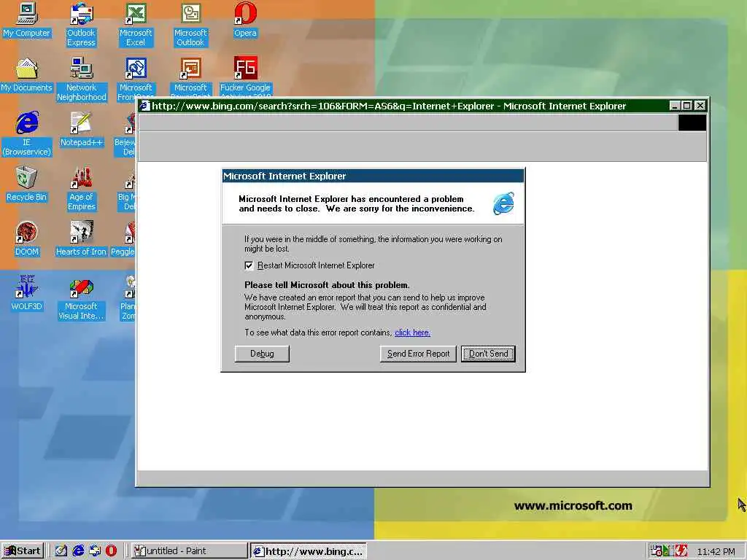Click the Opera quick launch icon
The height and width of the screenshot is (560, 747).
click(111, 551)
